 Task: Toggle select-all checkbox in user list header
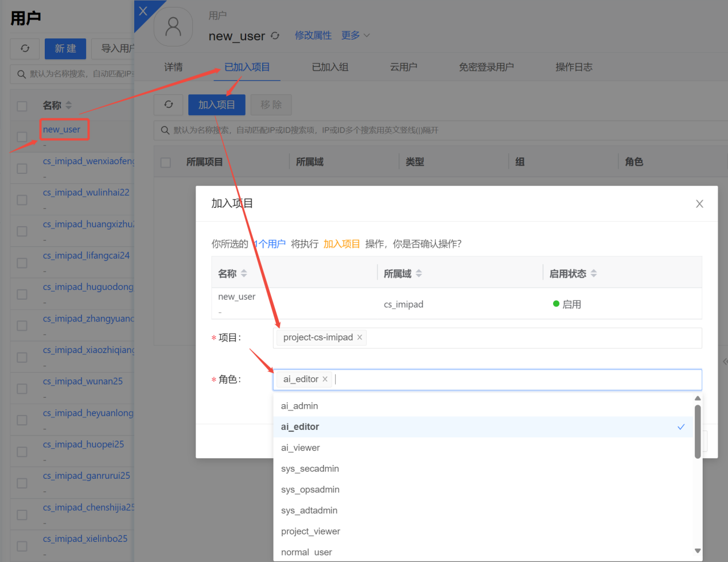(22, 106)
